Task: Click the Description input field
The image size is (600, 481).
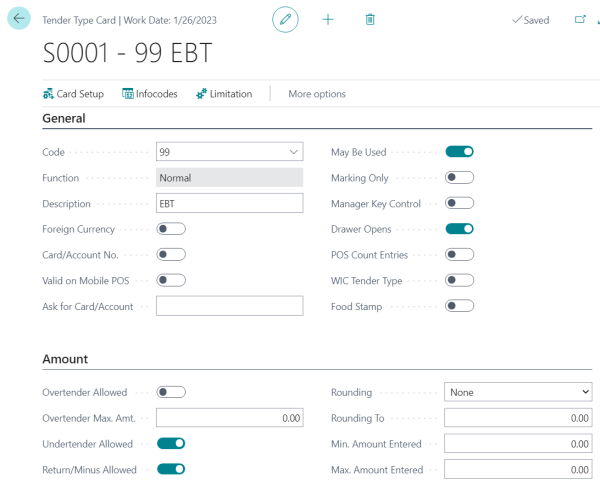Action: [230, 203]
